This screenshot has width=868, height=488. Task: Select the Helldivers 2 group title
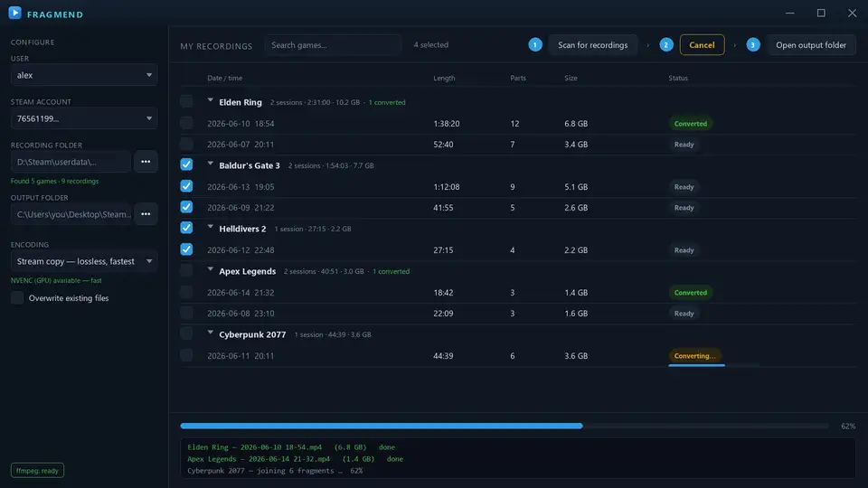tap(242, 229)
